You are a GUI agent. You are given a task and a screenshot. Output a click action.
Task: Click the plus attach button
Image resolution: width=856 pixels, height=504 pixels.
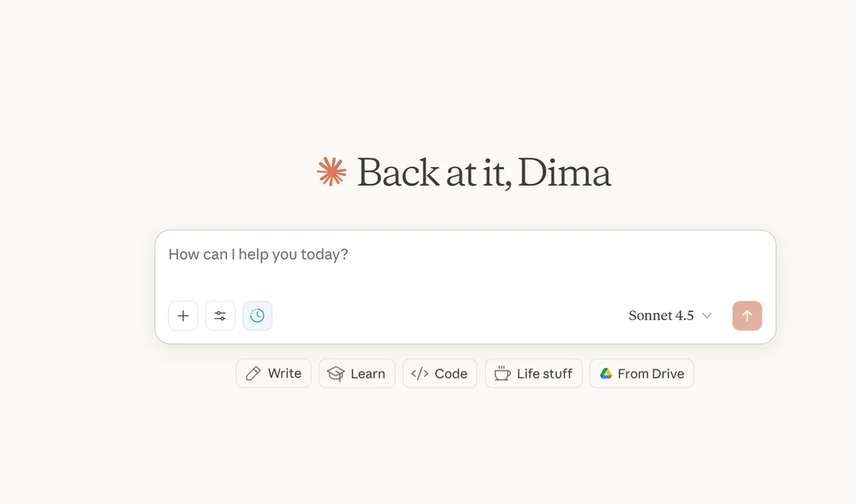[183, 316]
